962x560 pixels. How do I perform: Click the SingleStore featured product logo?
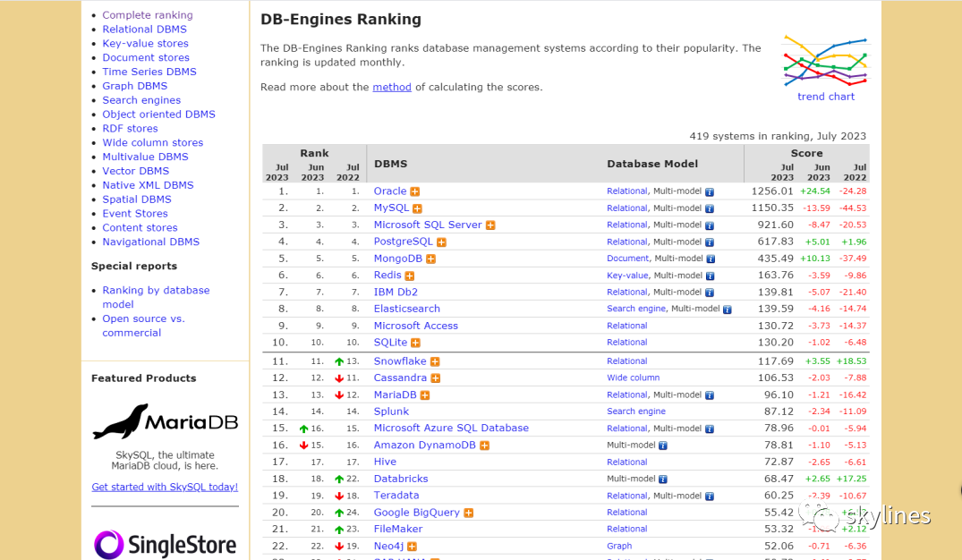(x=165, y=545)
